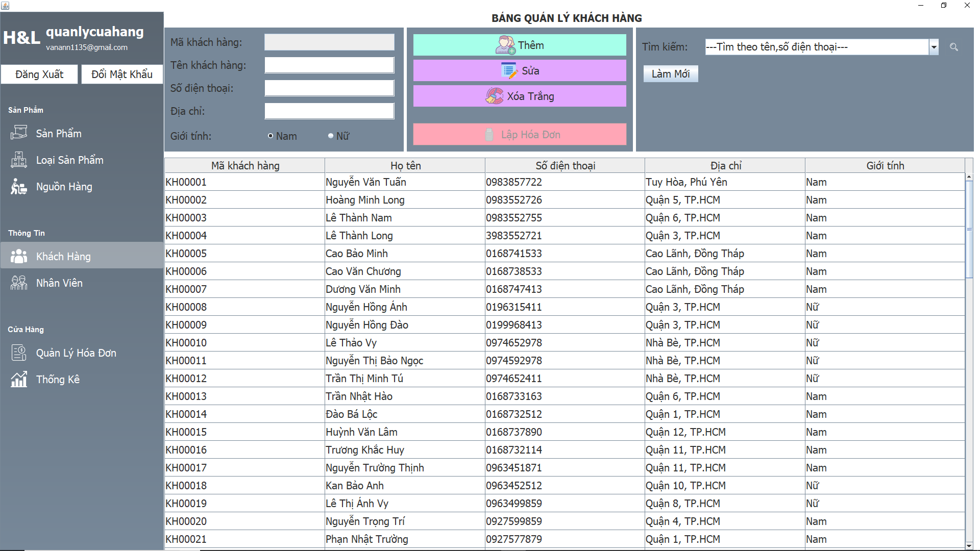Open Thống Kê with the chart icon
The width and height of the screenshot is (980, 551).
[19, 379]
